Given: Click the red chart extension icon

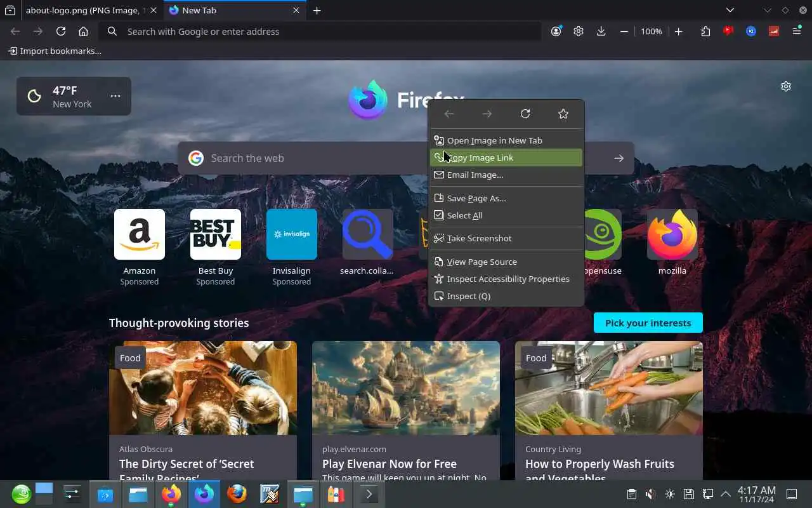Looking at the screenshot, I should tap(774, 31).
